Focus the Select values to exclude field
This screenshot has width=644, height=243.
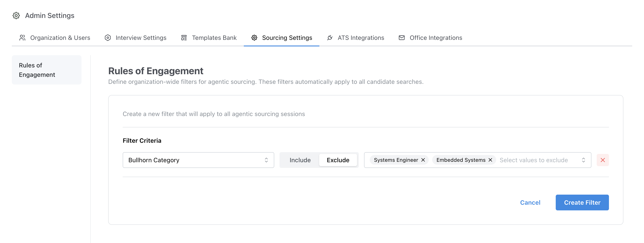coord(534,160)
